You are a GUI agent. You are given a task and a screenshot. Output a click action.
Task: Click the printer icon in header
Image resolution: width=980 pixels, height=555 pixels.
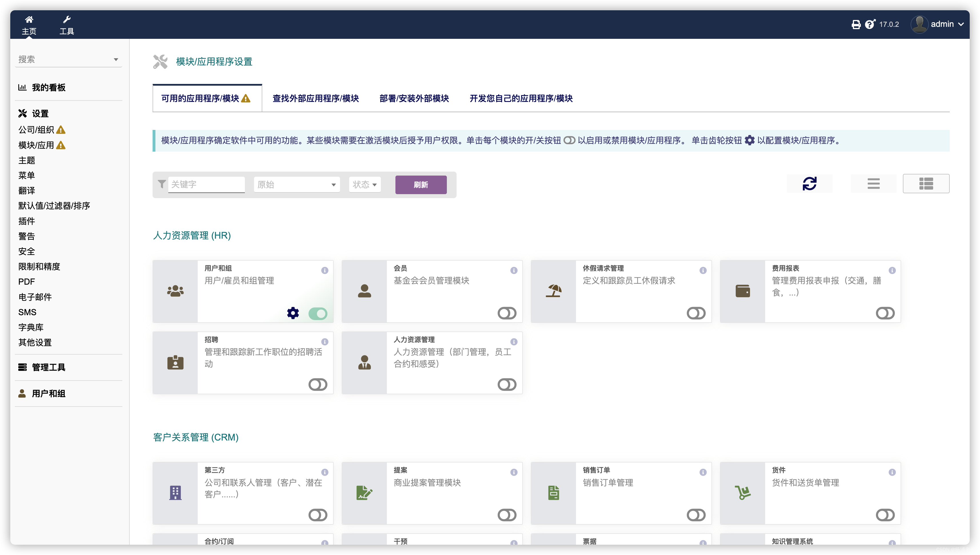tap(856, 24)
